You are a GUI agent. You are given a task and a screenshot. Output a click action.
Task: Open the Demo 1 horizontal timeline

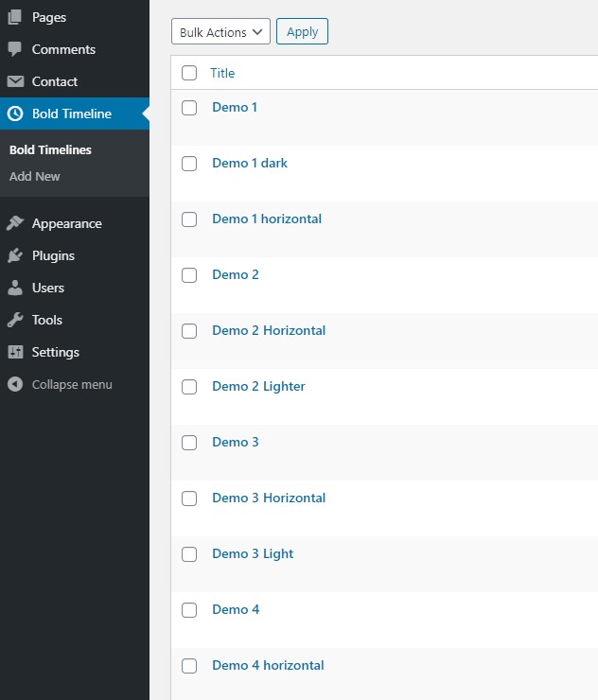click(267, 219)
